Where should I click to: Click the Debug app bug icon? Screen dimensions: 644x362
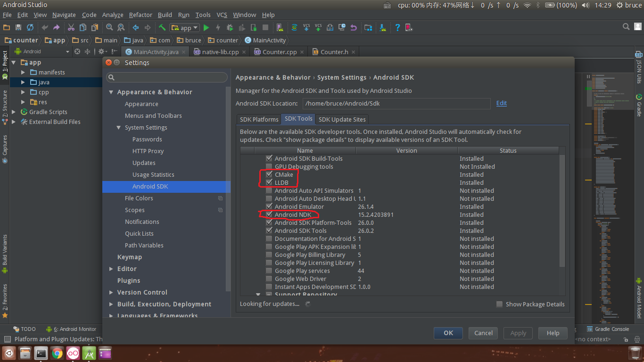pyautogui.click(x=230, y=28)
